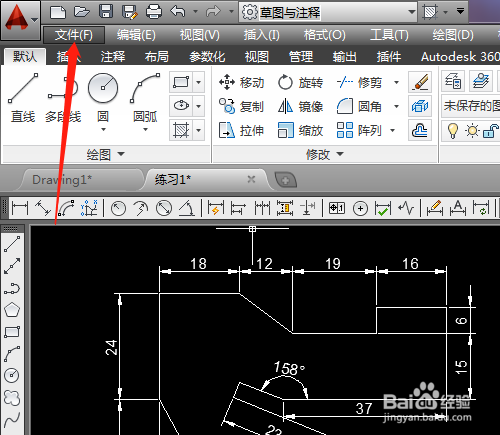
Task: Click the angular dimension toolbar icon
Action: click(x=187, y=209)
